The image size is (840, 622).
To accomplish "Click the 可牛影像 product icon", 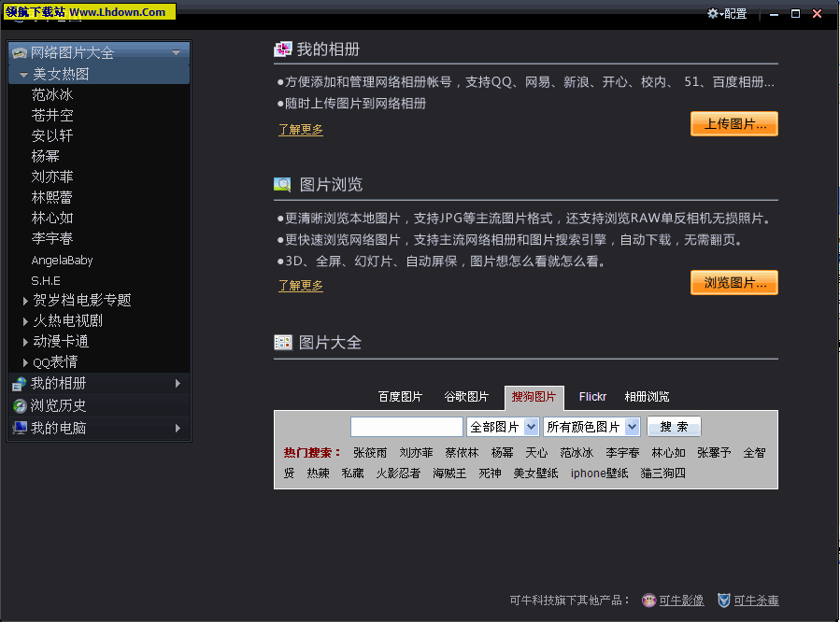I will (648, 601).
